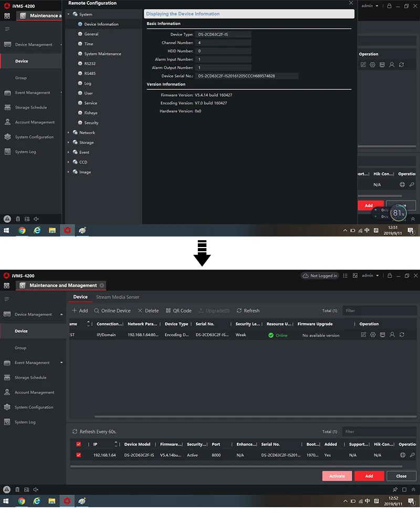The height and width of the screenshot is (513, 420).
Task: Click the refresh arrows icon in the Online device row
Action: pos(402,335)
